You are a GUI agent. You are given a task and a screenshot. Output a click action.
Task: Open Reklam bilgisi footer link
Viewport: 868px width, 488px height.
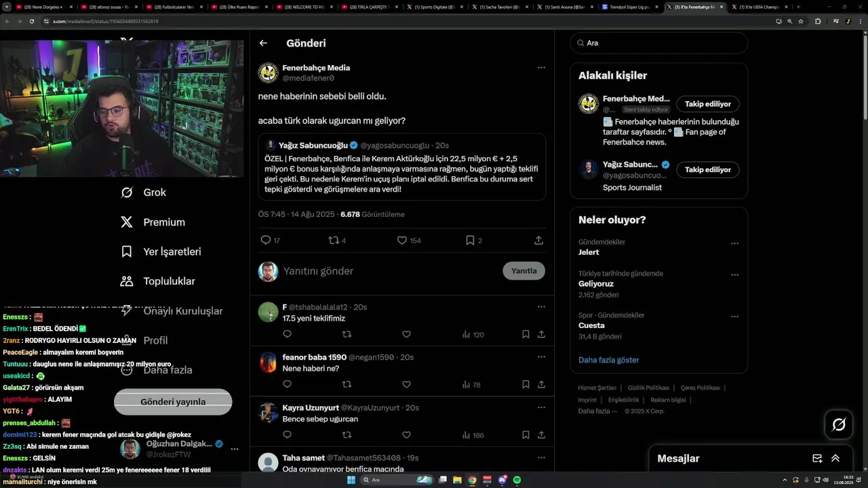668,400
